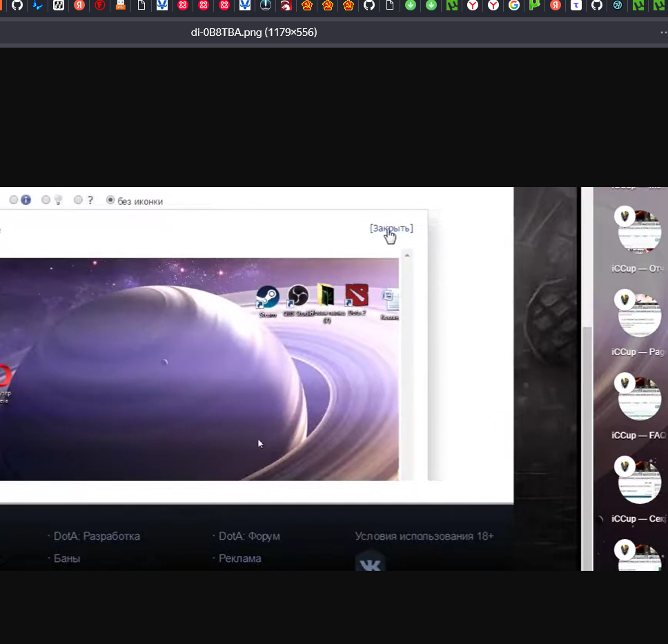Open the red circled F tab

pyautogui.click(x=100, y=5)
